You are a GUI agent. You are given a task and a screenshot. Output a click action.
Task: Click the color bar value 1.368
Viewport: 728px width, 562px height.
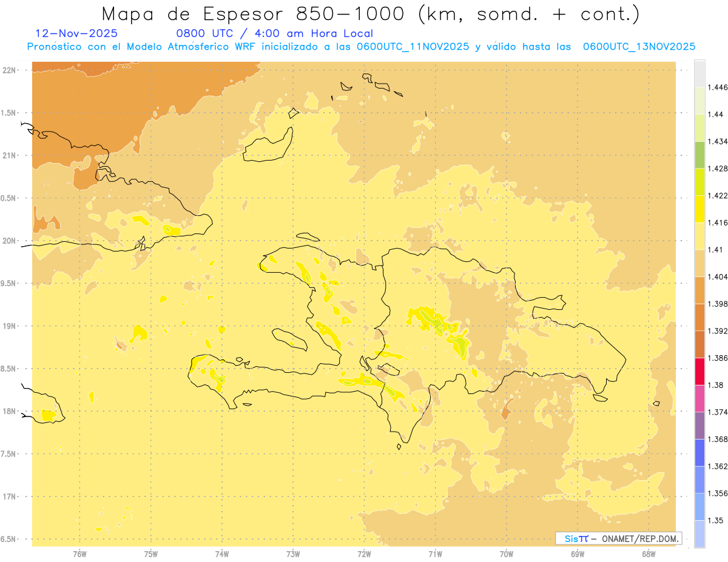(x=718, y=440)
